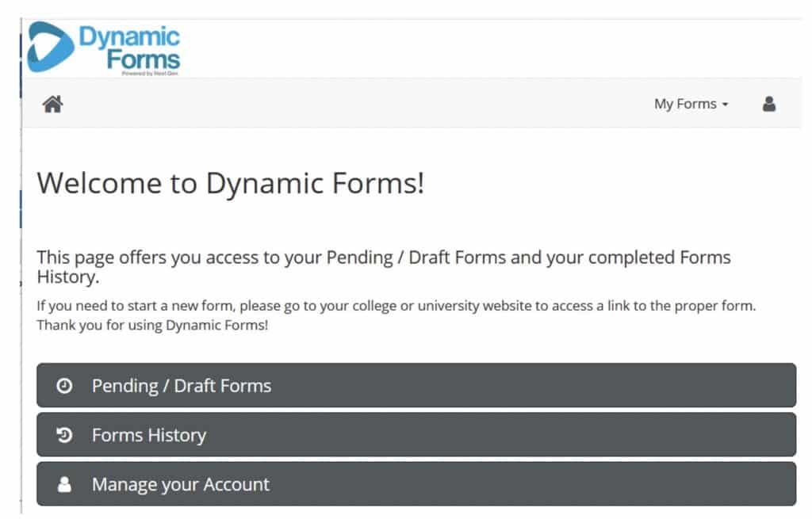Click "Thank you for using Dynamic Forms!" text
Screen dimensions: 812x519
click(152, 326)
